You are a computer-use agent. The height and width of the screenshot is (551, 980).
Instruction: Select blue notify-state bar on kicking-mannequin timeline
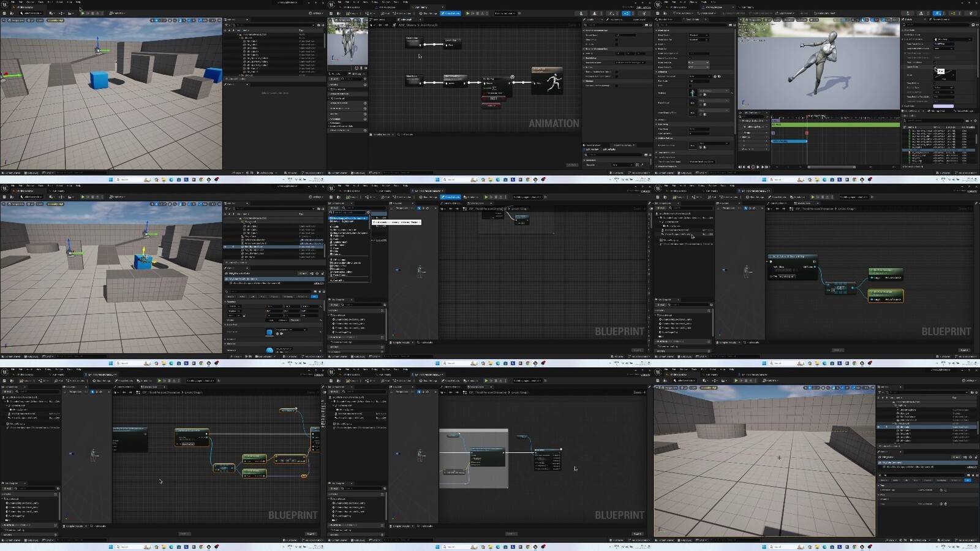(789, 141)
